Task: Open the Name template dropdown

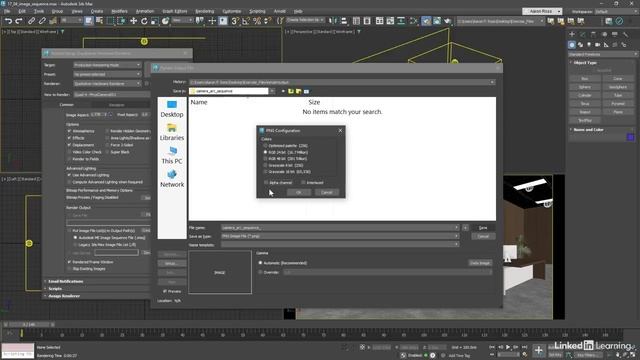Action: [456, 244]
